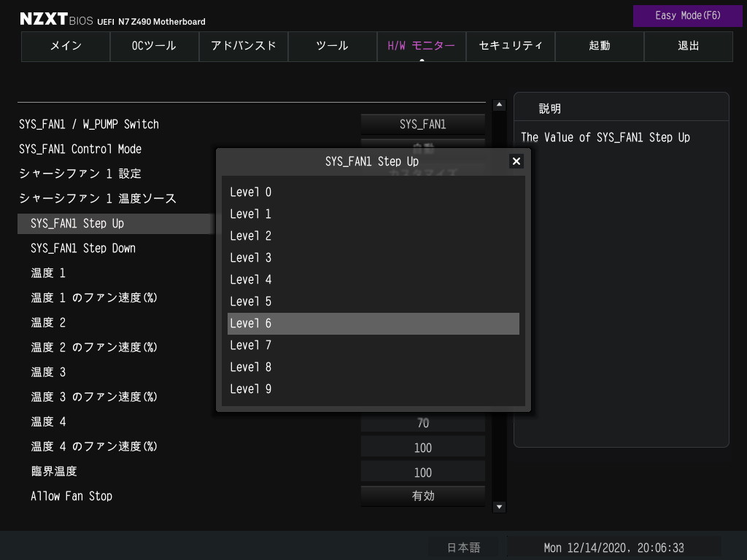747x560 pixels.
Task: Edit 臨界温度 value field 100
Action: (x=422, y=472)
